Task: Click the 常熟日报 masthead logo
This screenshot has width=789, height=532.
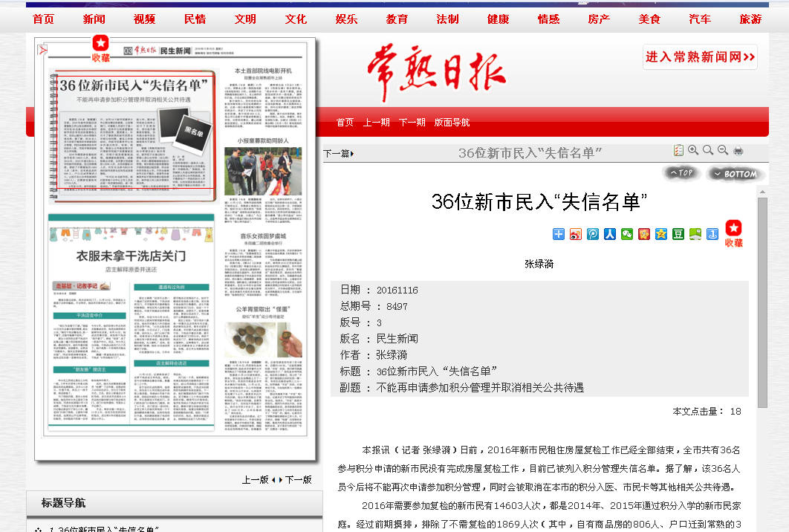Action: (436, 71)
